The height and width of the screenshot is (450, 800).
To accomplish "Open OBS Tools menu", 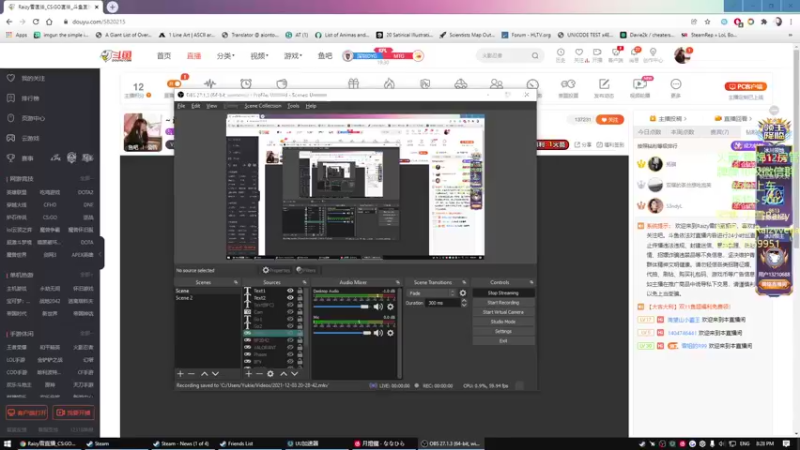I will [x=293, y=106].
